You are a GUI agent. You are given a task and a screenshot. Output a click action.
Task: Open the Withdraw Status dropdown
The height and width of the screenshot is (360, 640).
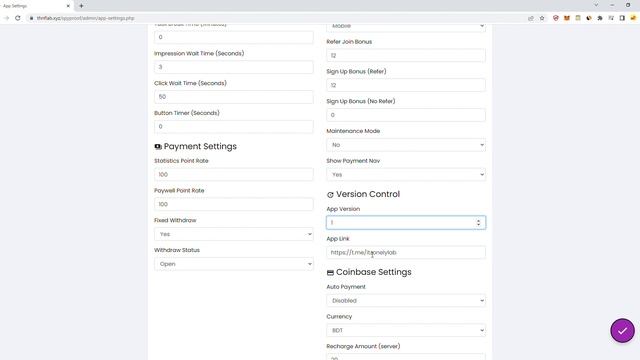tap(234, 264)
